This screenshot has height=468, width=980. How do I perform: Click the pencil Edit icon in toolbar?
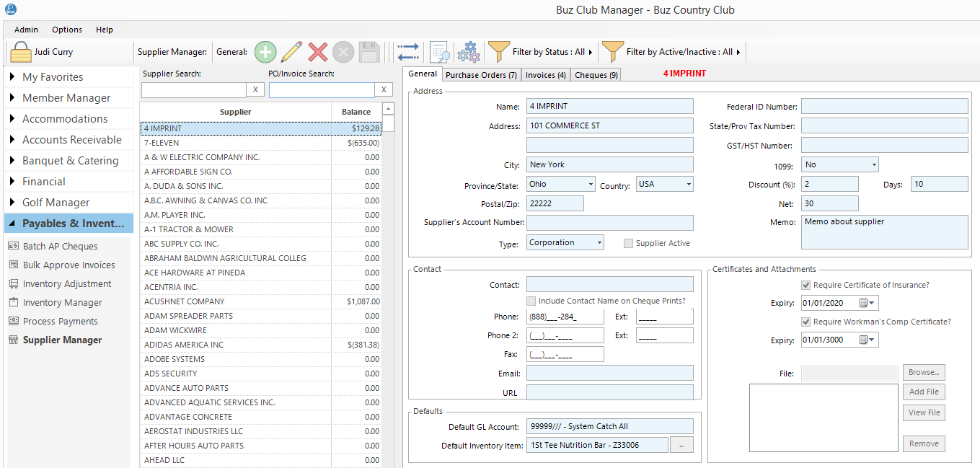[x=291, y=52]
